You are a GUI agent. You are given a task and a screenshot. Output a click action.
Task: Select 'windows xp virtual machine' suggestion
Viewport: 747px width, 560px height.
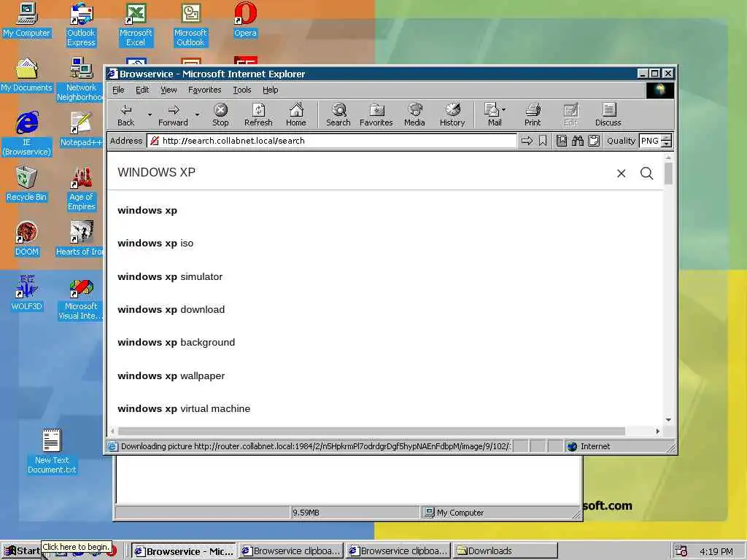[184, 408]
